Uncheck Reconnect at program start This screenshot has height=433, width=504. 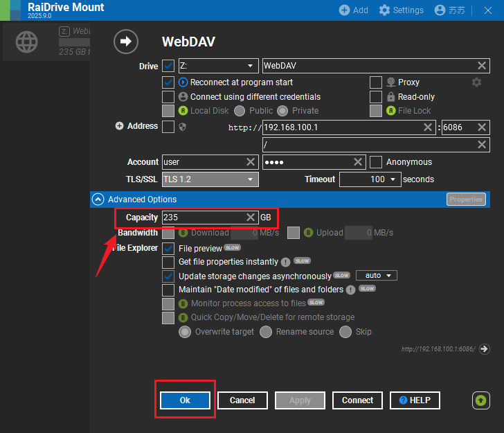[168, 82]
